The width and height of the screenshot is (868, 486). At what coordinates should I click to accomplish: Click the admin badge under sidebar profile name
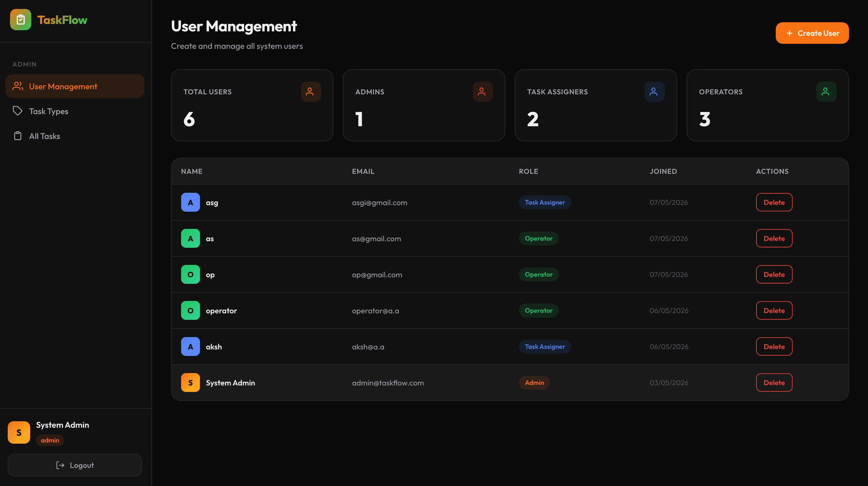(x=50, y=440)
